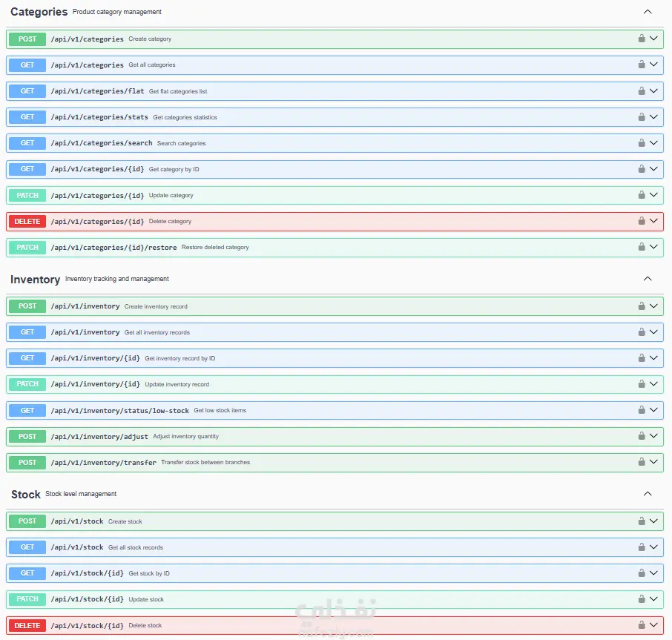Open /api/v1/categories/search path

coord(102,143)
